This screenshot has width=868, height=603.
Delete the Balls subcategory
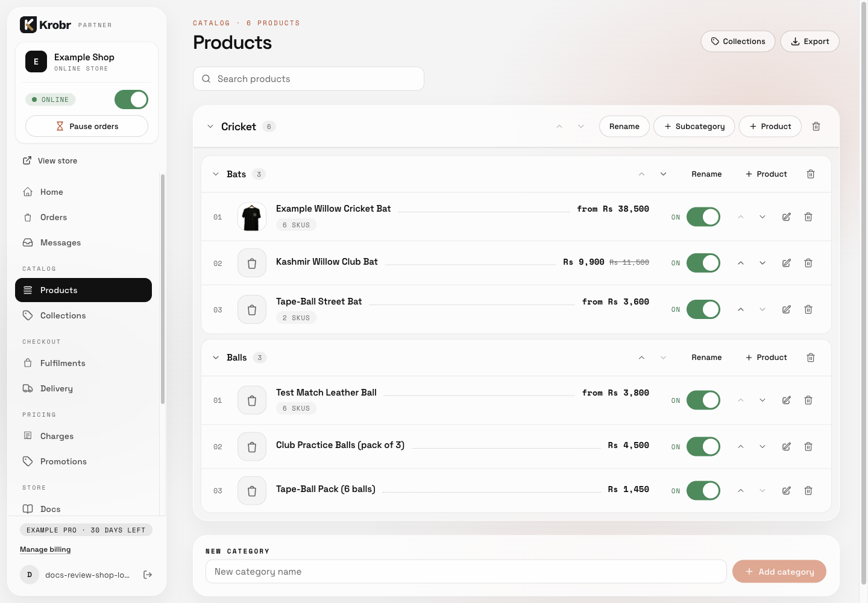coord(811,358)
